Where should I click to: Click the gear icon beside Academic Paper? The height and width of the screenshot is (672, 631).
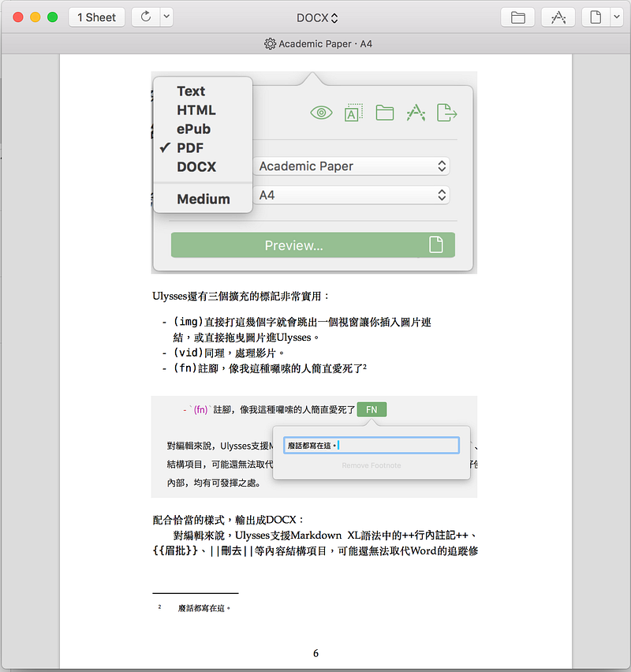coord(270,44)
